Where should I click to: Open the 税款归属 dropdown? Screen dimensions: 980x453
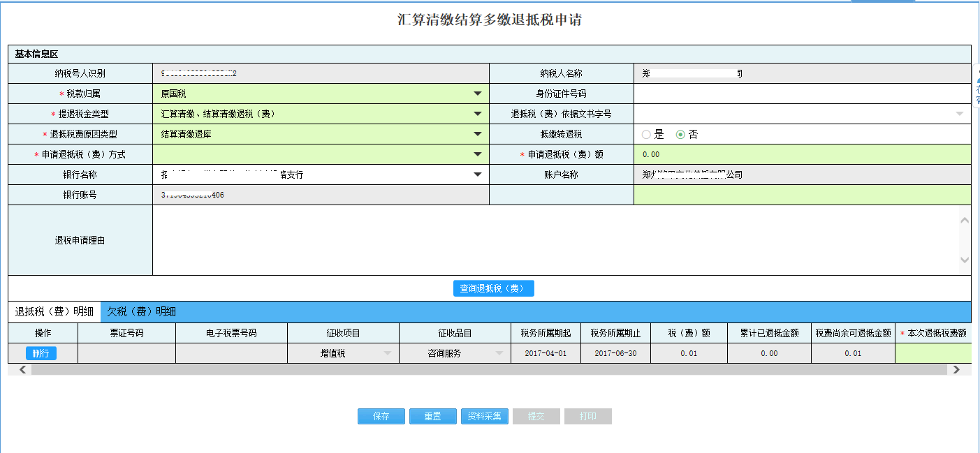point(478,93)
